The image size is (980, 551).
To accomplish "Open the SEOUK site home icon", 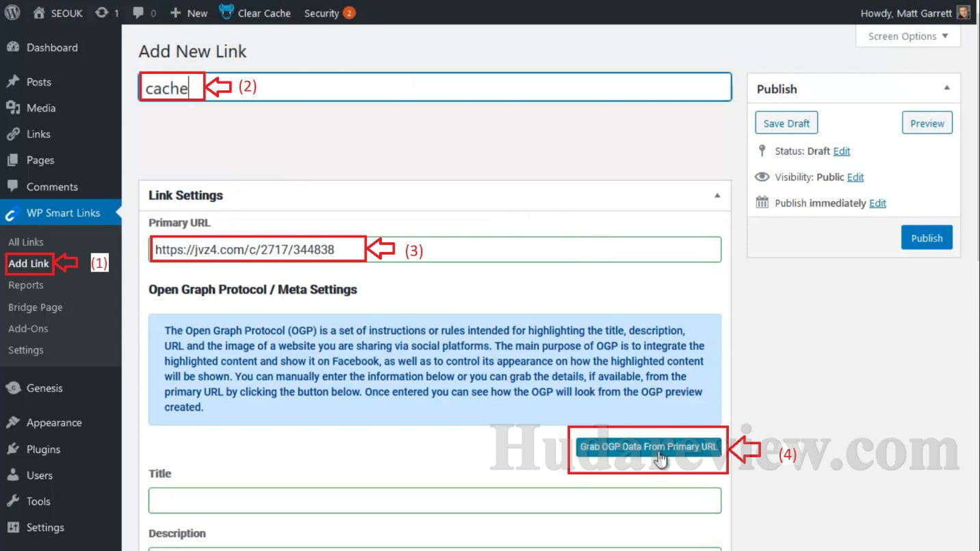I will tap(39, 13).
